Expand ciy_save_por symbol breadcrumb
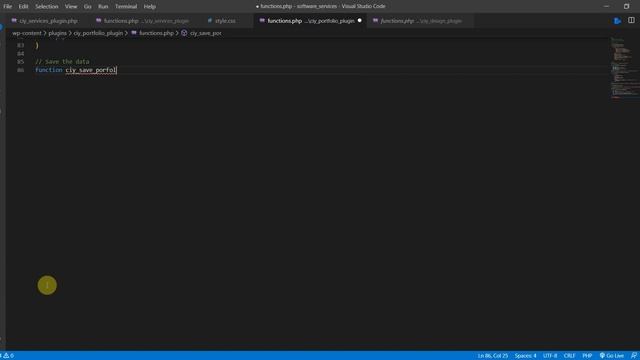 [205, 33]
